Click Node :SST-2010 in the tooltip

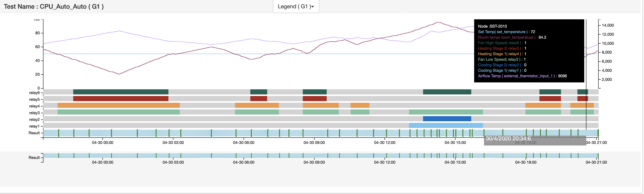click(492, 26)
